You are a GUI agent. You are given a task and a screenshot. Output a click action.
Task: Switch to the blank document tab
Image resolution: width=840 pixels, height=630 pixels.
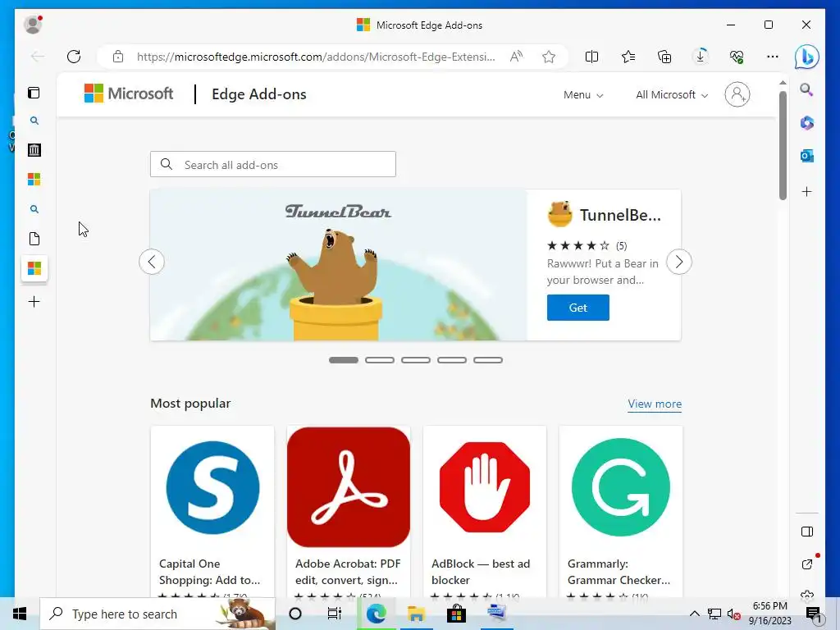pyautogui.click(x=34, y=239)
